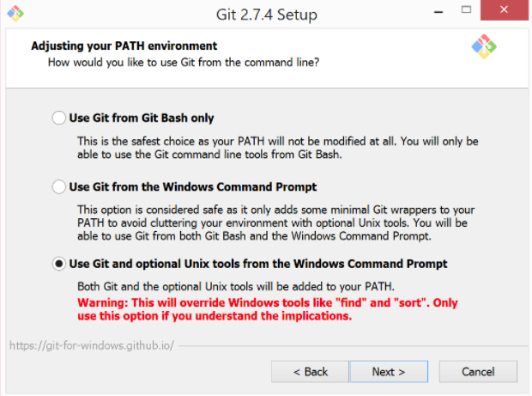Viewport: 532px width, 396px height.
Task: Click the 'Adjusting your PATH environment' heading
Action: click(124, 46)
